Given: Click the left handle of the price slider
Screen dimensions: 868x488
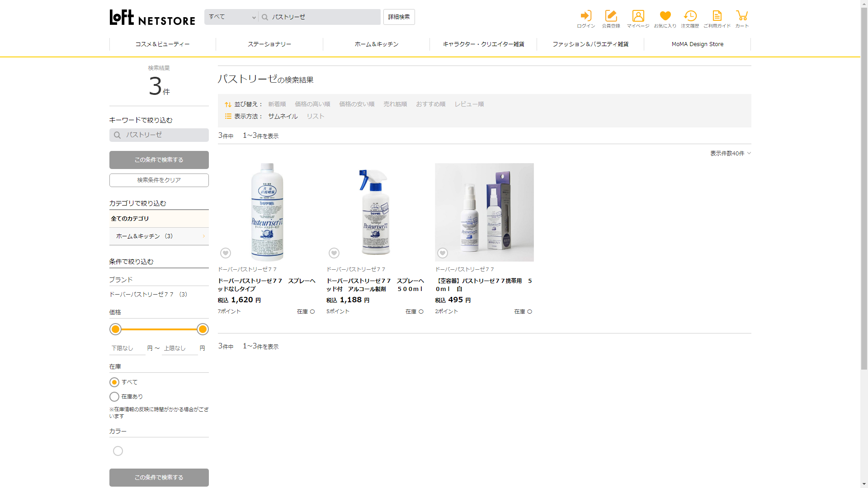Looking at the screenshot, I should (116, 329).
